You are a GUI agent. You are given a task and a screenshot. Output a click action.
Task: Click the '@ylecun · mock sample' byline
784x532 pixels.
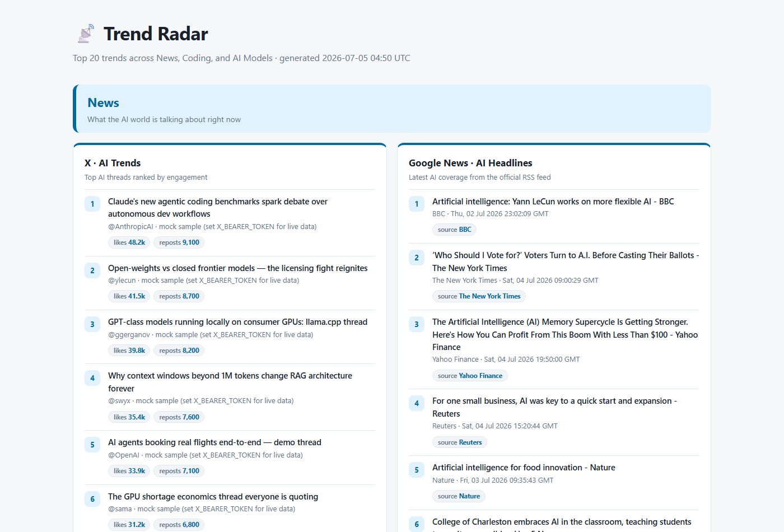203,281
